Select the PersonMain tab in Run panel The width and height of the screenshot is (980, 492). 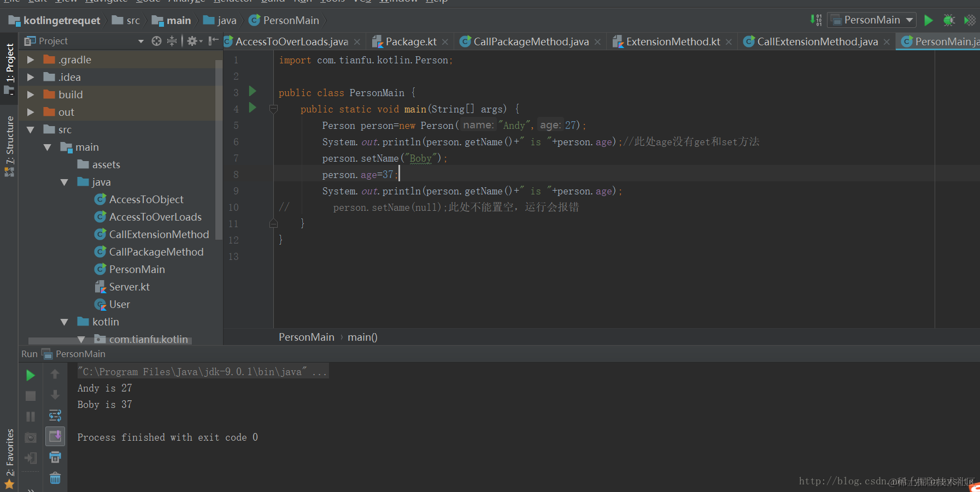pyautogui.click(x=74, y=354)
